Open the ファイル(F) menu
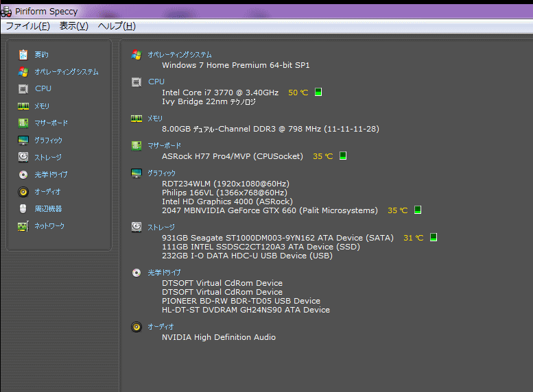Viewport: 533px width, 392px height. (28, 26)
